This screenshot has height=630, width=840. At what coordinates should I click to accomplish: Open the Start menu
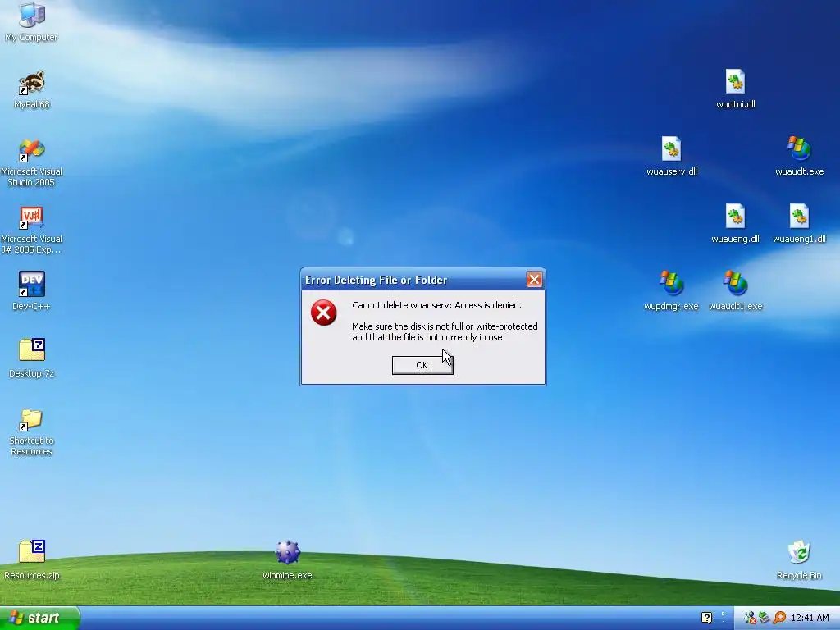click(39, 618)
